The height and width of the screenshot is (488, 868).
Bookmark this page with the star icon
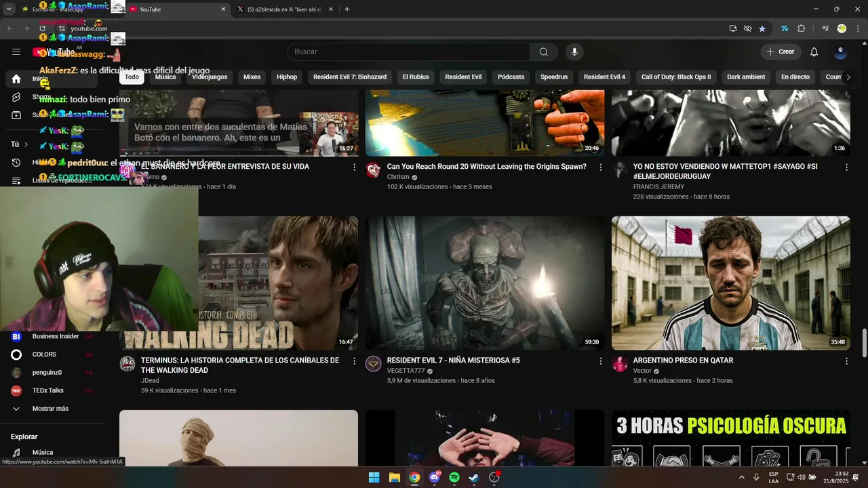tap(762, 28)
